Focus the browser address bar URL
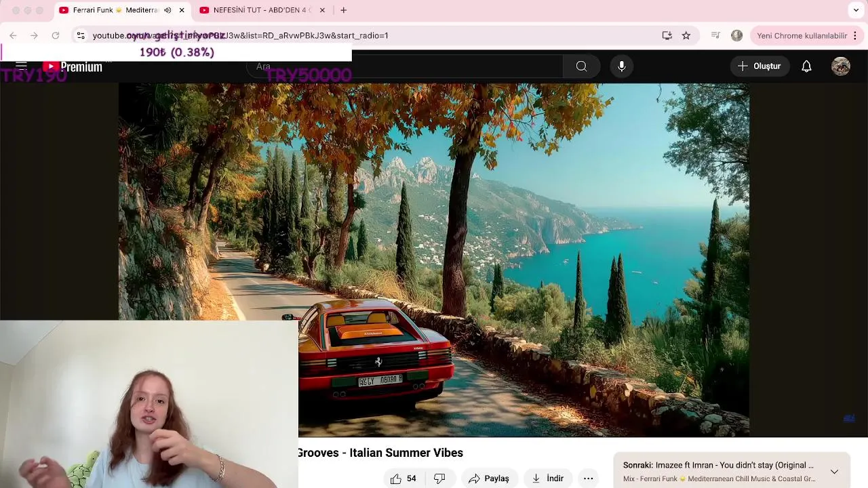 (240, 35)
